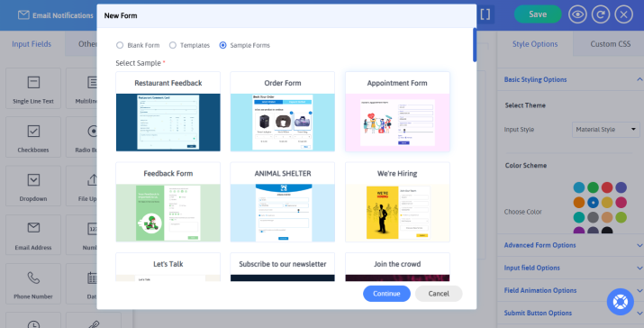Add a File Upload field

pos(81,186)
